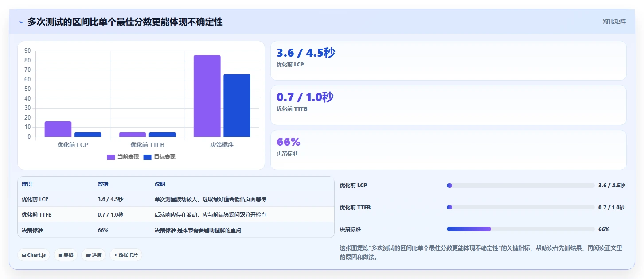The image size is (644, 279).
Task: Click x-axis label 优化前 TTFB
Action: [148, 145]
